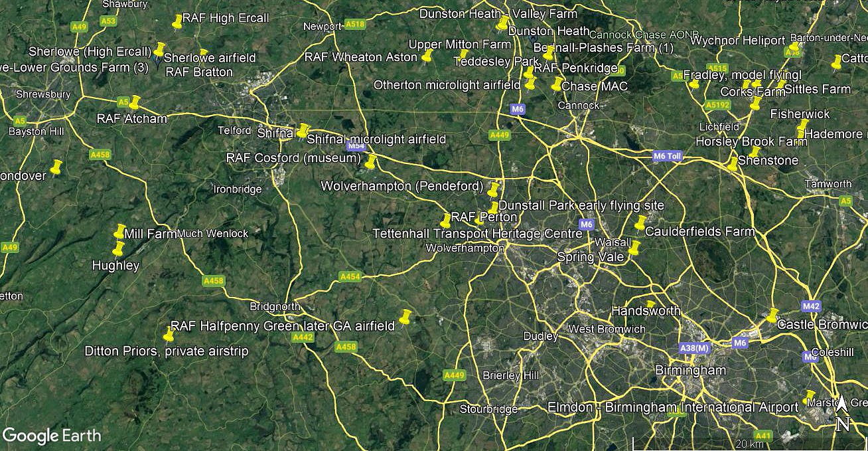Select the Elmdon Birmingham International Airport label

coord(673,407)
